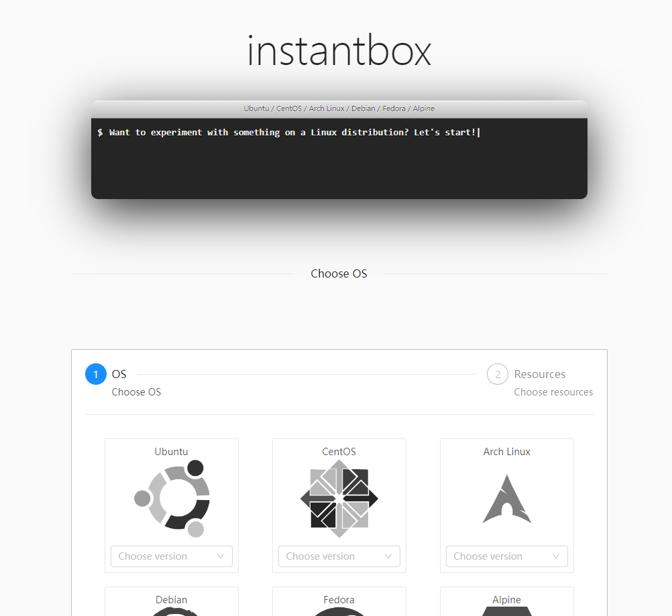Click the step 2 Resources circle indicator
The image size is (672, 616).
pos(497,374)
